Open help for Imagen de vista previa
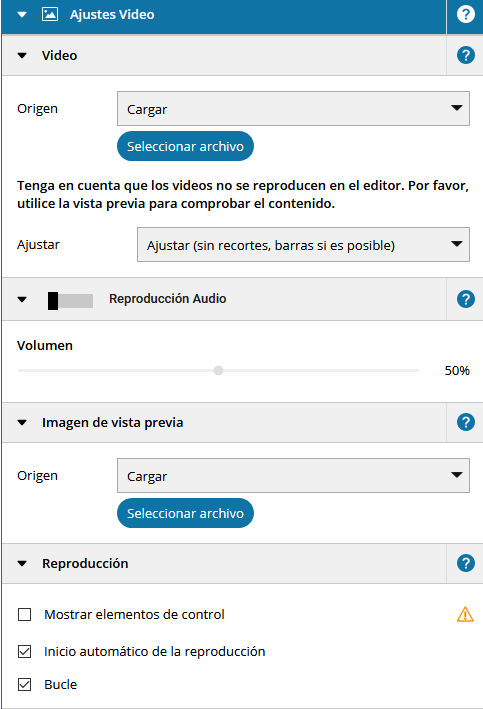The width and height of the screenshot is (483, 709). pyautogui.click(x=465, y=422)
